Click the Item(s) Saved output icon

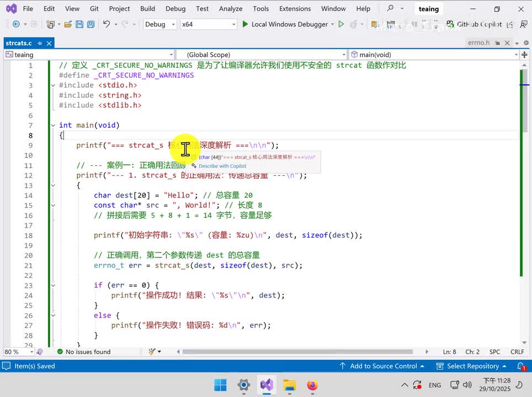point(7,366)
